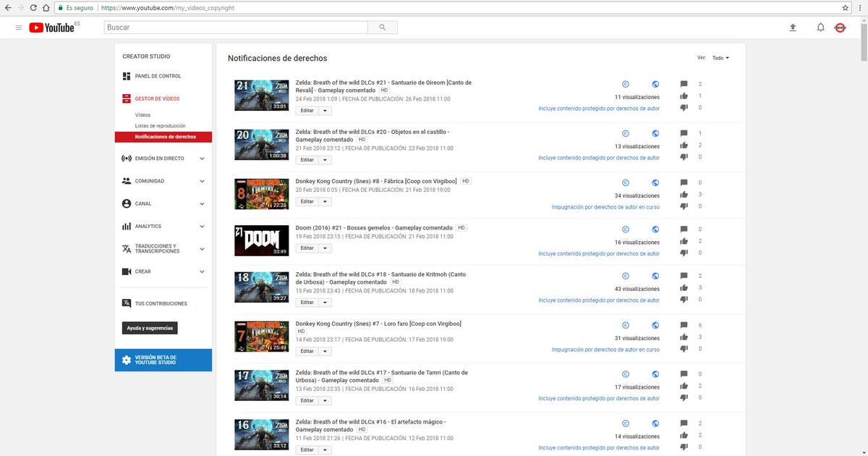Open the hamburger guide menu
Screen dimensions: 868x456
click(19, 28)
